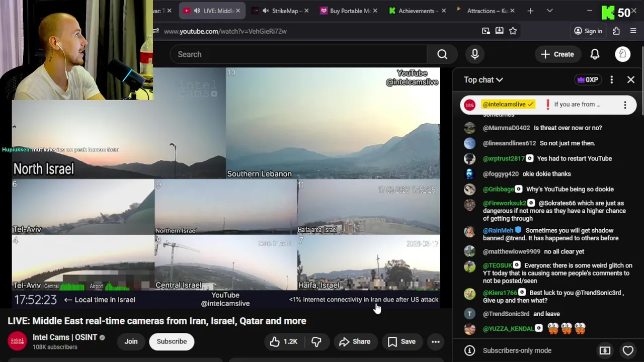Screen dimensions: 644x362
Task: Switch to the Buy Portable tab
Action: tap(348, 11)
